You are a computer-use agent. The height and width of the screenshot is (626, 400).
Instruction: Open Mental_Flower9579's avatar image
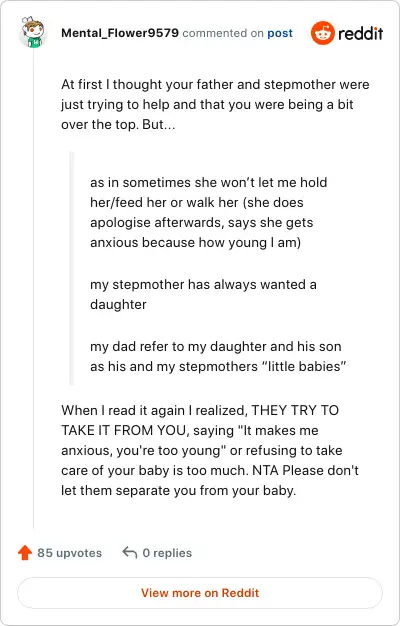[33, 32]
